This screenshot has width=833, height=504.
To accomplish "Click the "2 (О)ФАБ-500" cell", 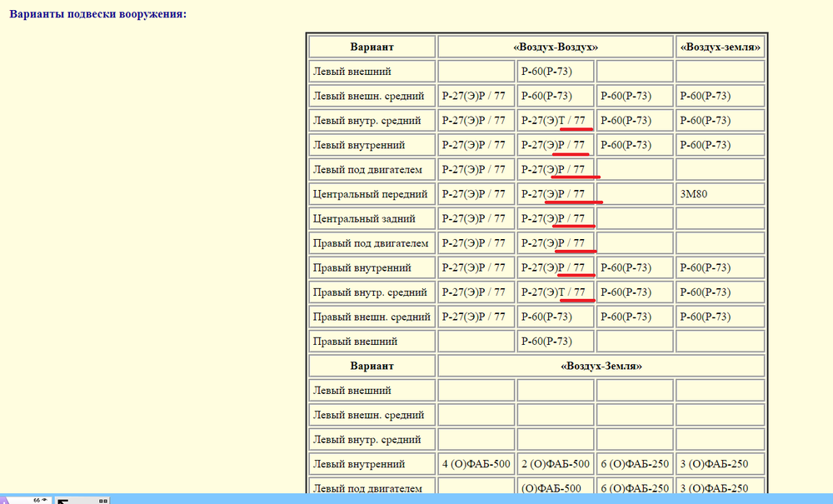I will [x=556, y=464].
